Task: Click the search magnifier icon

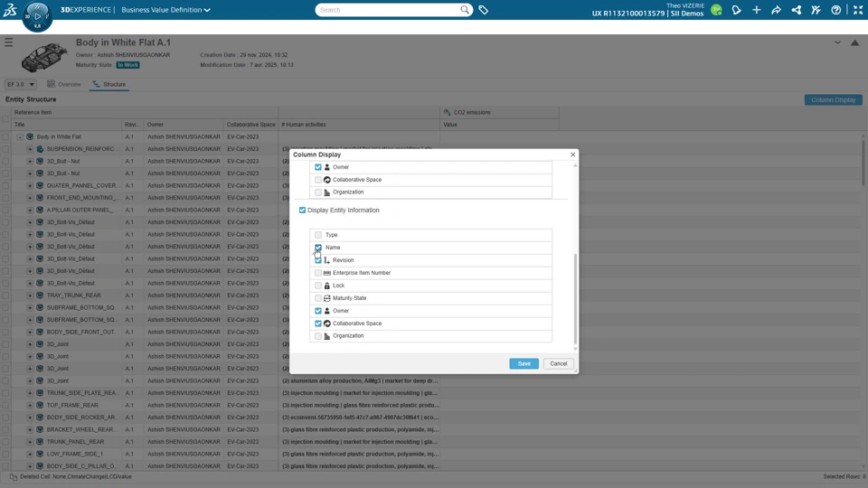Action: (x=465, y=9)
